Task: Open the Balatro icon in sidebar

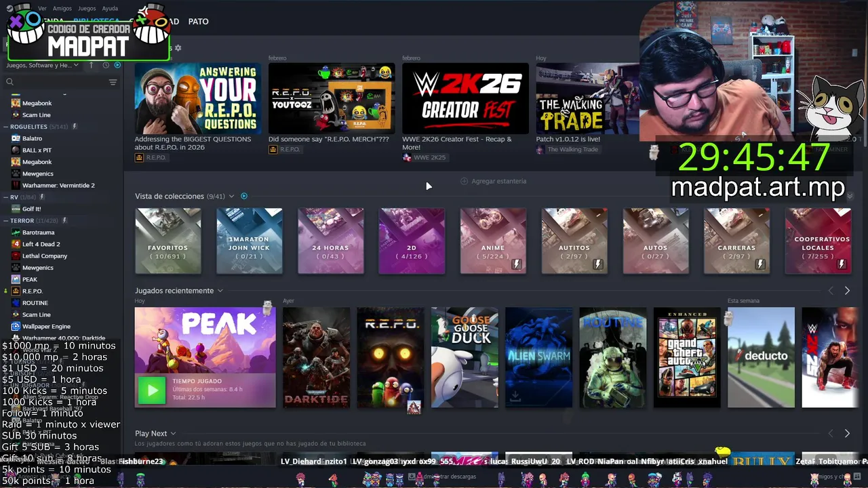Action: [x=16, y=138]
